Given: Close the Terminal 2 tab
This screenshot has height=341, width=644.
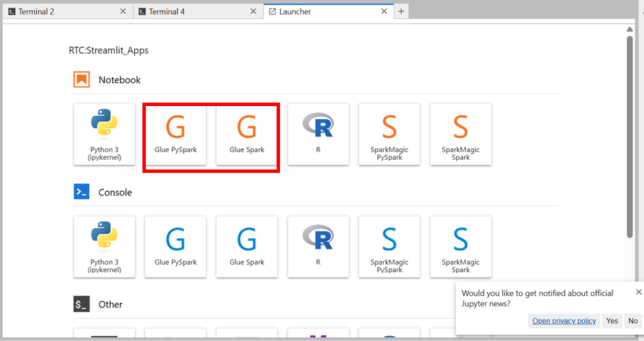Looking at the screenshot, I should coord(122,12).
